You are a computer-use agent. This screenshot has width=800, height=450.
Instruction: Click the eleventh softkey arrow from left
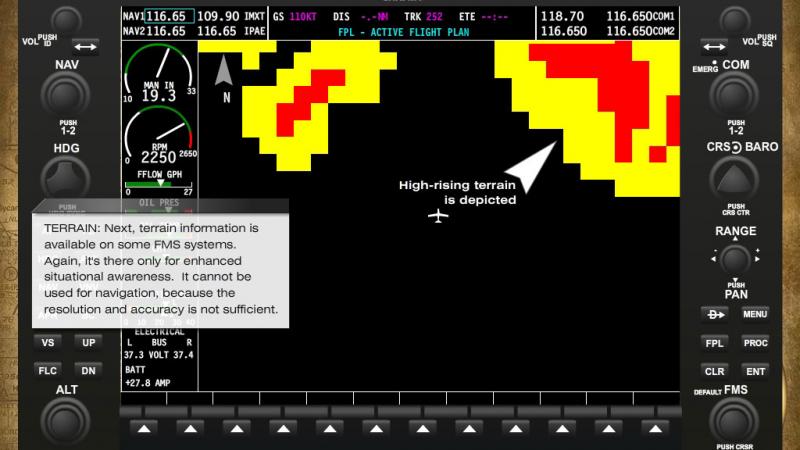(608, 429)
